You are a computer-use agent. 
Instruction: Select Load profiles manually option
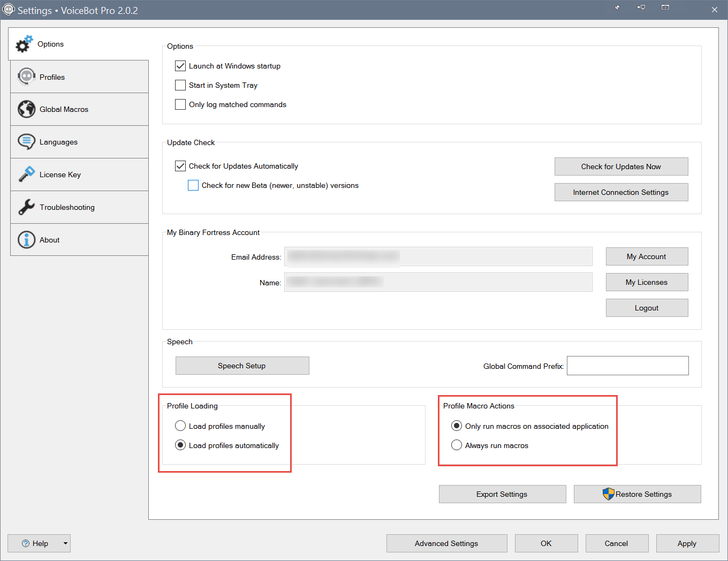tap(180, 426)
